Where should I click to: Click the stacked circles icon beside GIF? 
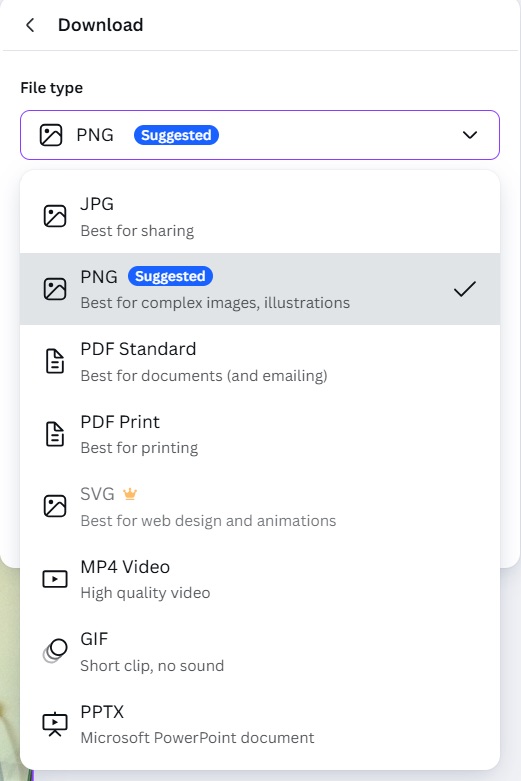pos(55,651)
